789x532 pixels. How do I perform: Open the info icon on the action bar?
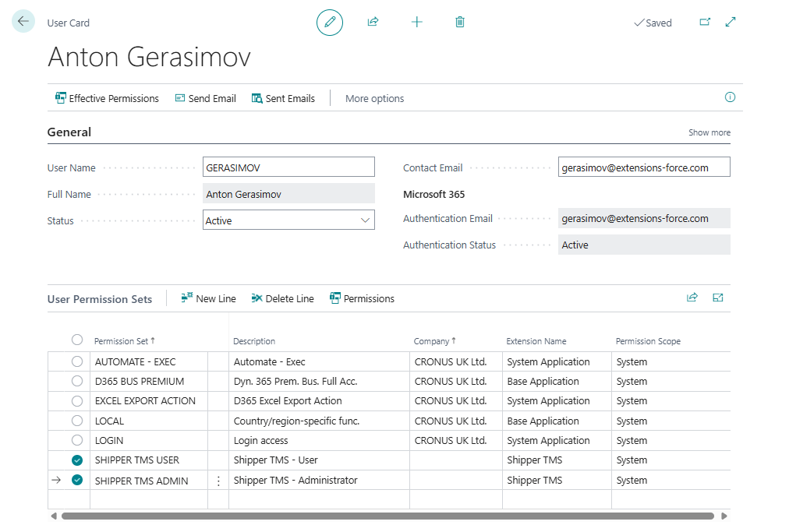pos(730,97)
